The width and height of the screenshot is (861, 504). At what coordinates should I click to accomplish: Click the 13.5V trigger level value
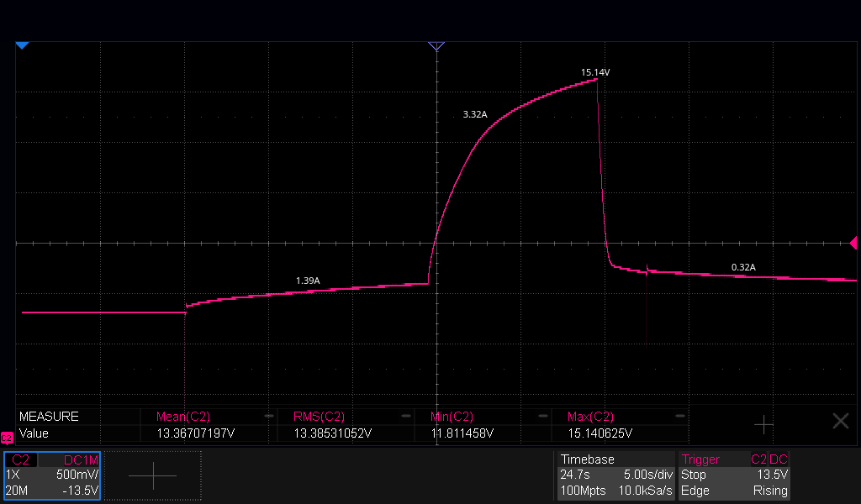click(x=772, y=475)
